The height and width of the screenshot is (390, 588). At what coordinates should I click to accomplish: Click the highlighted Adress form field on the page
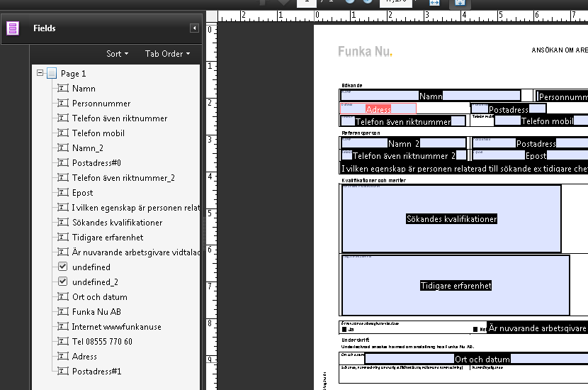378,109
